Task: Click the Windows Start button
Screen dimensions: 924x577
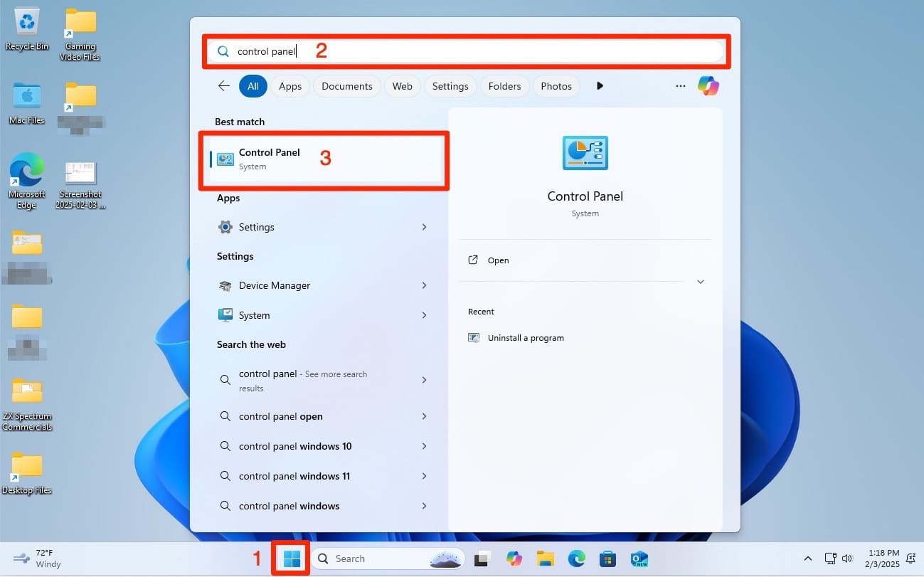Action: (292, 559)
